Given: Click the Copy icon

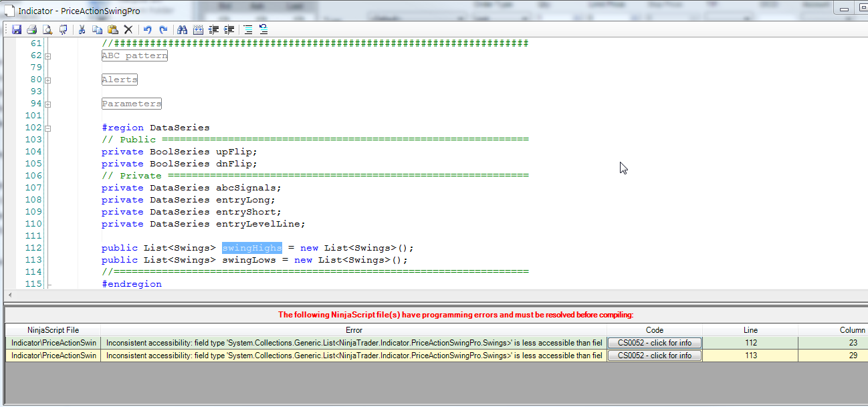Looking at the screenshot, I should pos(97,29).
